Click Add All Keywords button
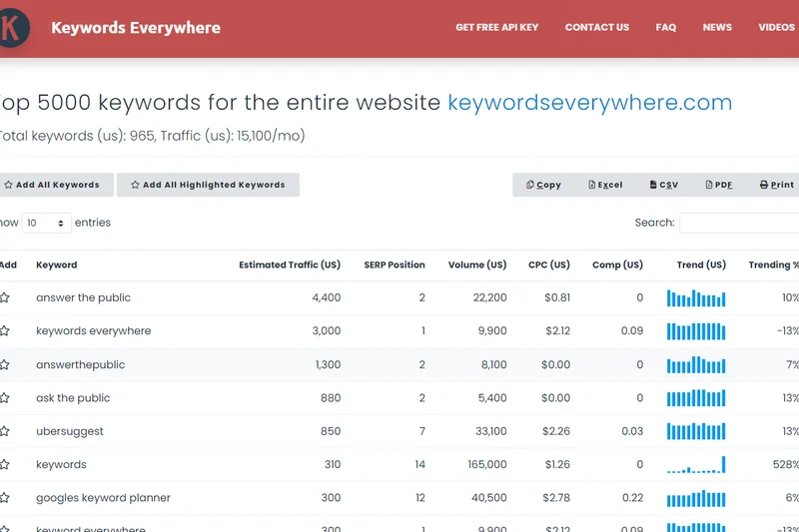 tap(56, 185)
